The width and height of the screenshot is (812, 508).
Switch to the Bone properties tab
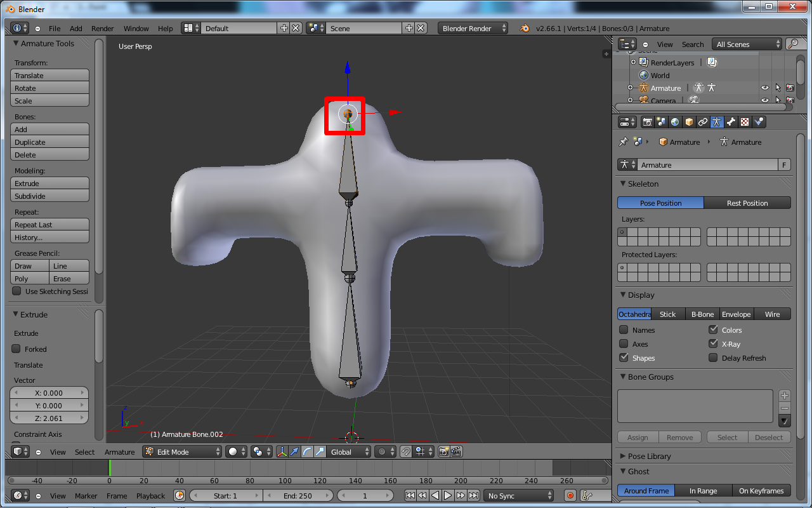(731, 121)
